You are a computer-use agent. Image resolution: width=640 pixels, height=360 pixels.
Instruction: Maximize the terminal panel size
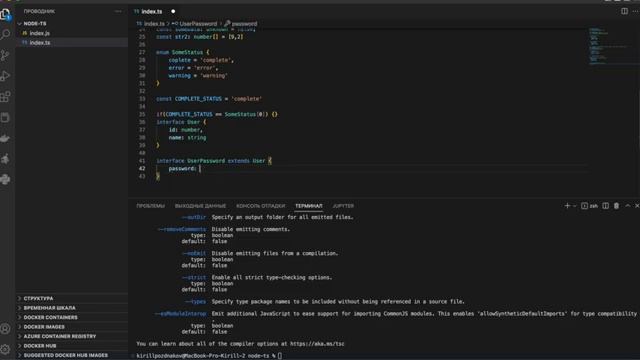[627, 206]
